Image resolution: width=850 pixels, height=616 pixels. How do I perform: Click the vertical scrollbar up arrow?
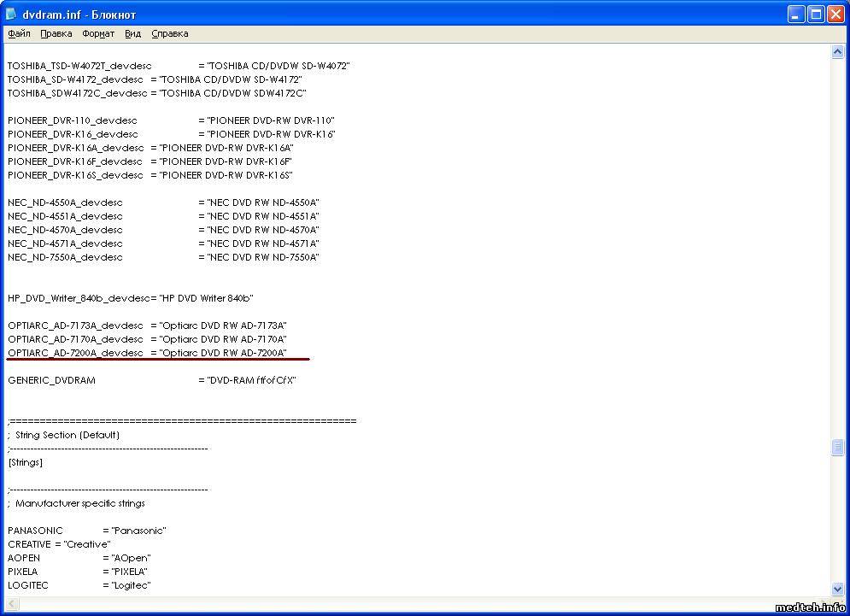coord(837,52)
